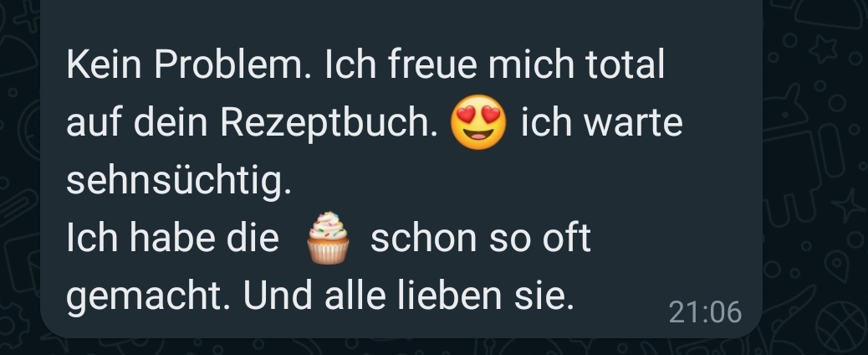Click the word "freue" in the first line

click(x=432, y=64)
